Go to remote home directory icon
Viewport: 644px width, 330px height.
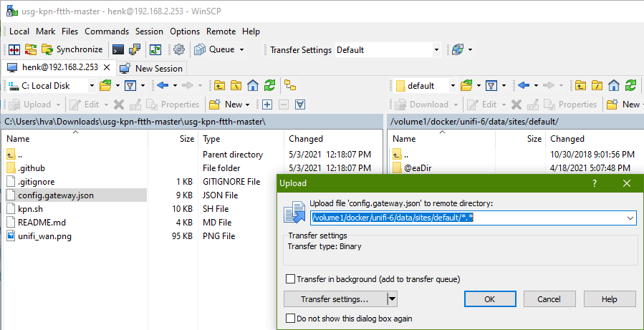[614, 86]
